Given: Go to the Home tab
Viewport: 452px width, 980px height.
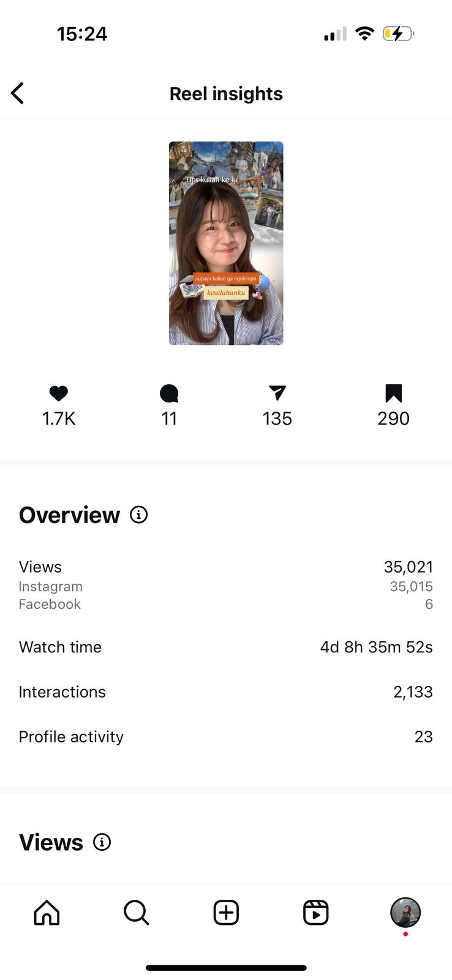Looking at the screenshot, I should (x=47, y=913).
